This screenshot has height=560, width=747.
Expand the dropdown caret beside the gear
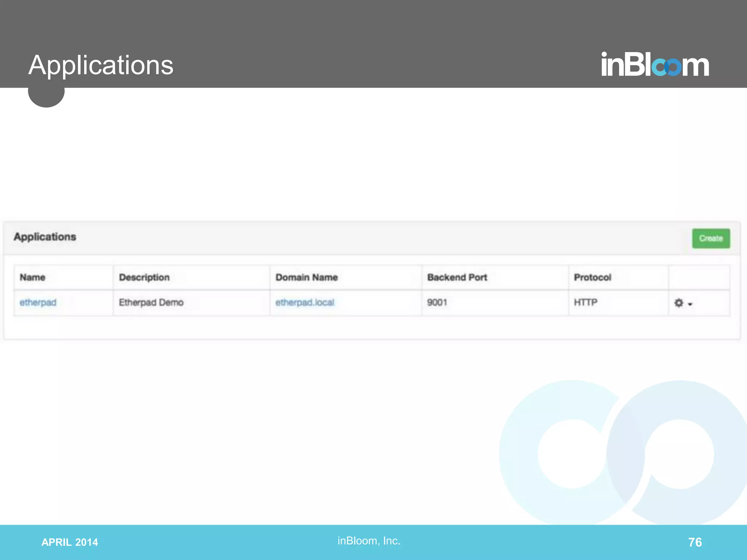[690, 304]
